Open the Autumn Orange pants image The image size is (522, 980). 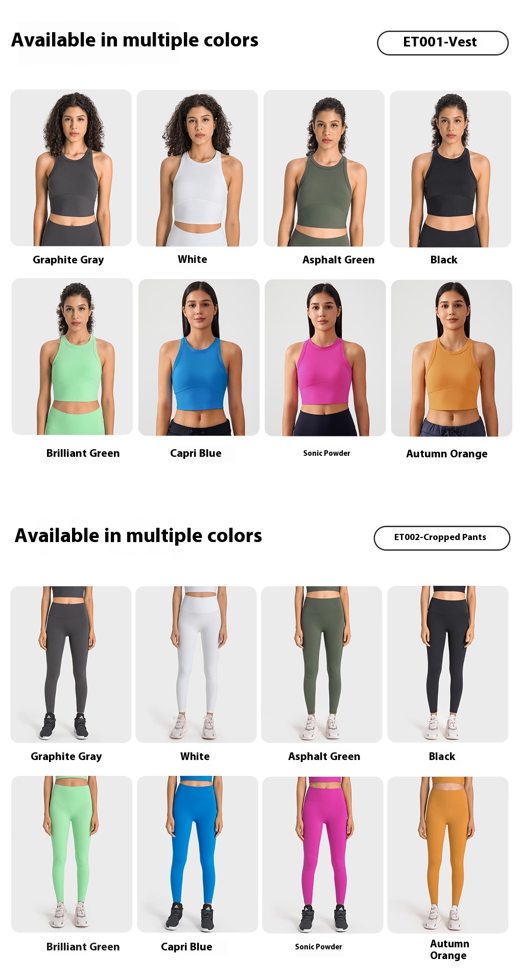(447, 855)
